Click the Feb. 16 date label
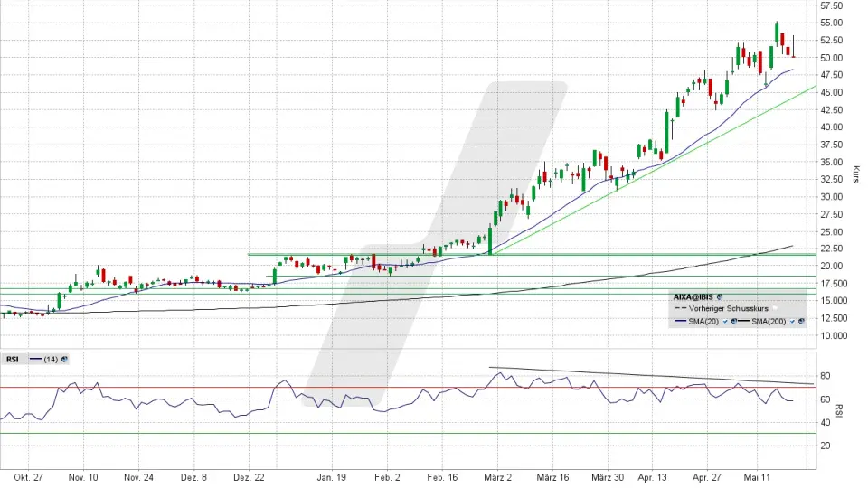 coord(442,477)
